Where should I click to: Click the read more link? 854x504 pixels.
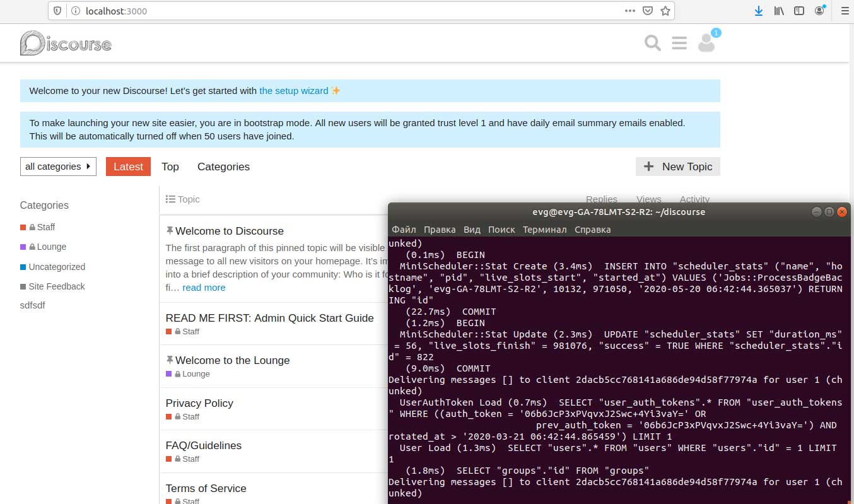tap(204, 288)
